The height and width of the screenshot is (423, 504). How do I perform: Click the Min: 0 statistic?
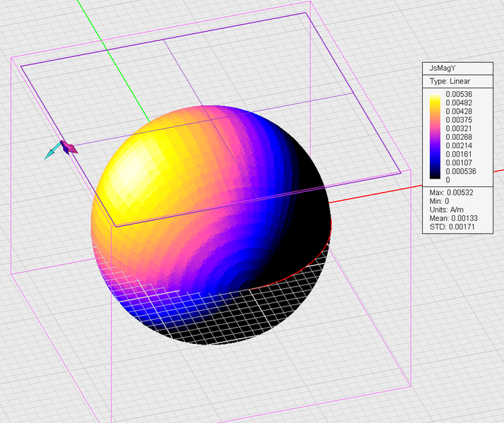point(440,202)
